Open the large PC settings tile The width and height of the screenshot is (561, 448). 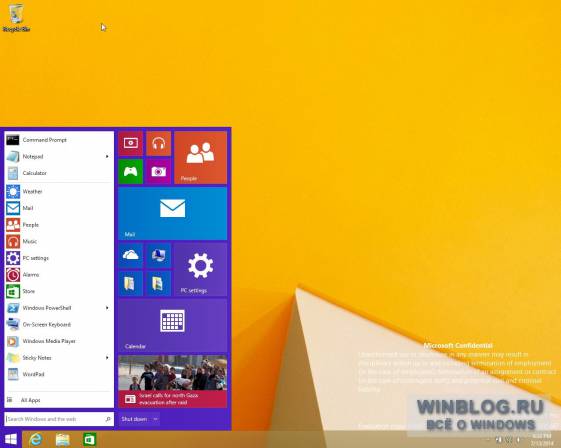200,269
